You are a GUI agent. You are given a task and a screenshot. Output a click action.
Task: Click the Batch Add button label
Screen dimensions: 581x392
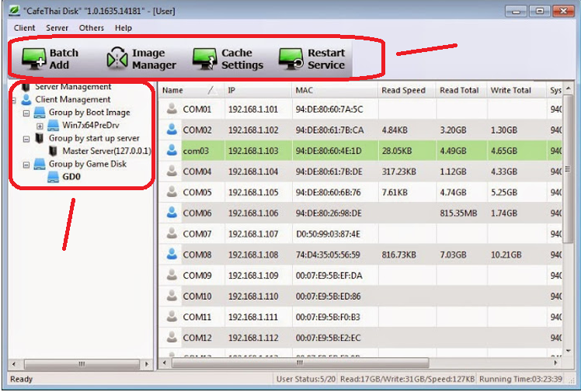[64, 59]
